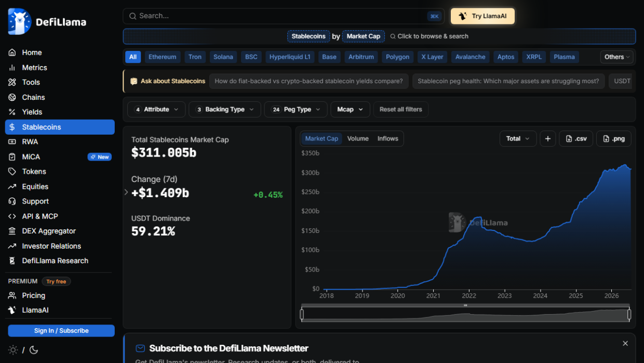Click the left handle of chart range slider

[302, 314]
